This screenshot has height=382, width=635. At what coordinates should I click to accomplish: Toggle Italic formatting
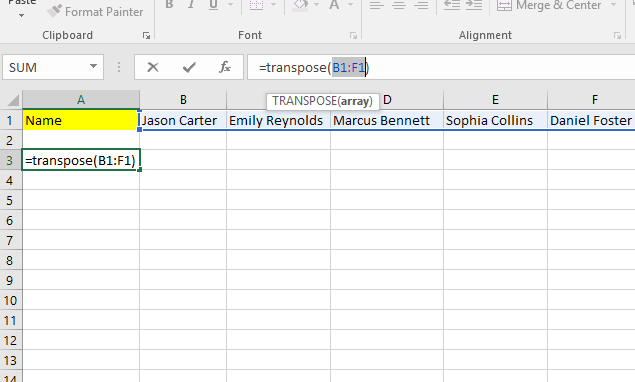[191, 5]
